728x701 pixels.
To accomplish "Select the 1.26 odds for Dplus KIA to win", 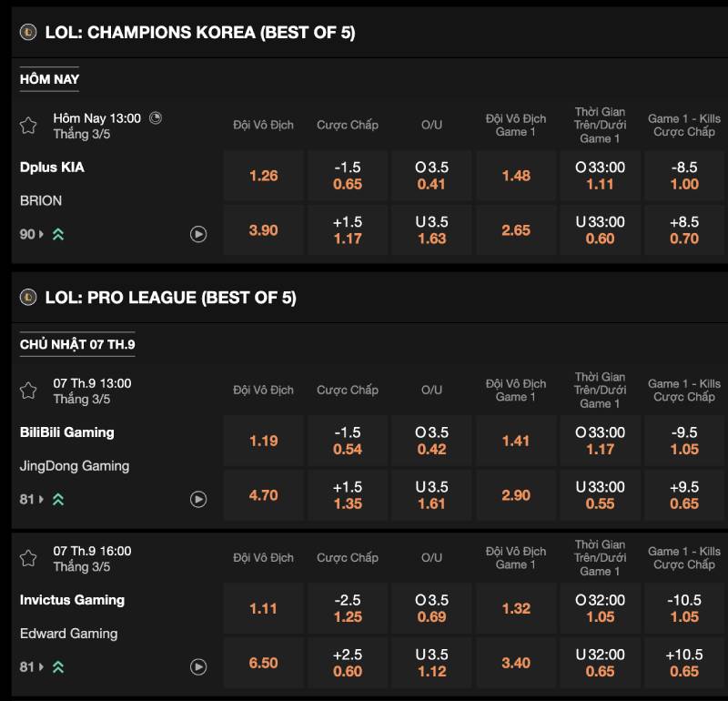I will click(263, 176).
